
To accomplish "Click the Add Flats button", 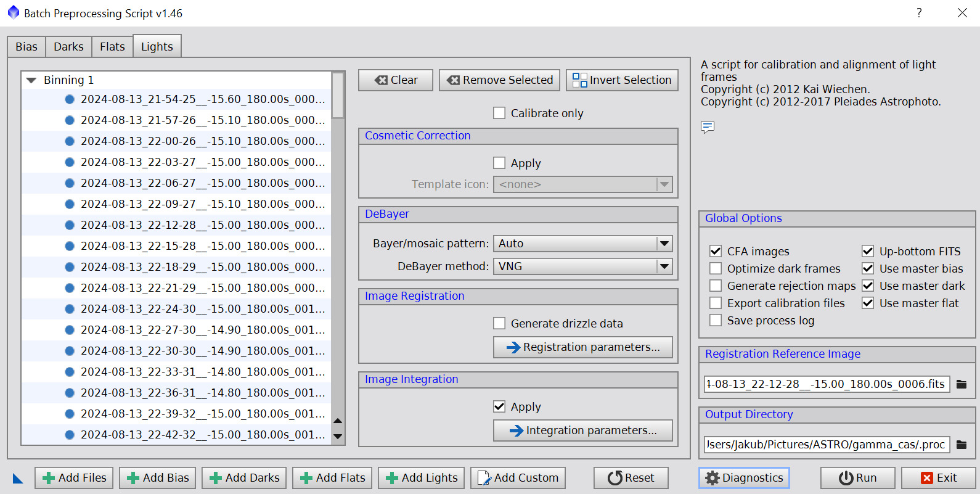I will (x=332, y=478).
